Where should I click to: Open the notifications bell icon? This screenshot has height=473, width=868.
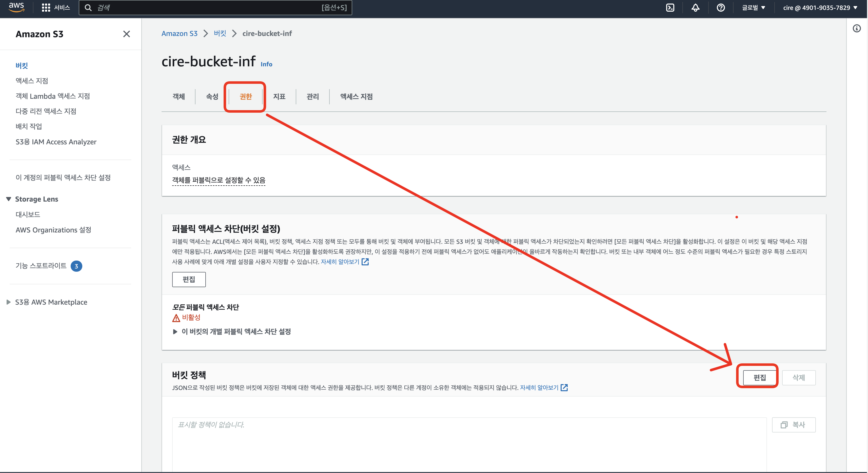coord(696,7)
